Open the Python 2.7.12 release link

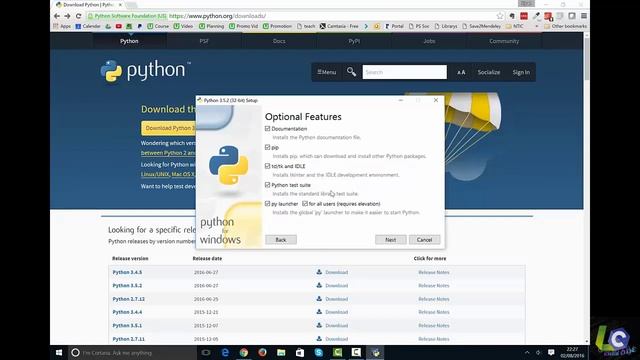coord(129,299)
